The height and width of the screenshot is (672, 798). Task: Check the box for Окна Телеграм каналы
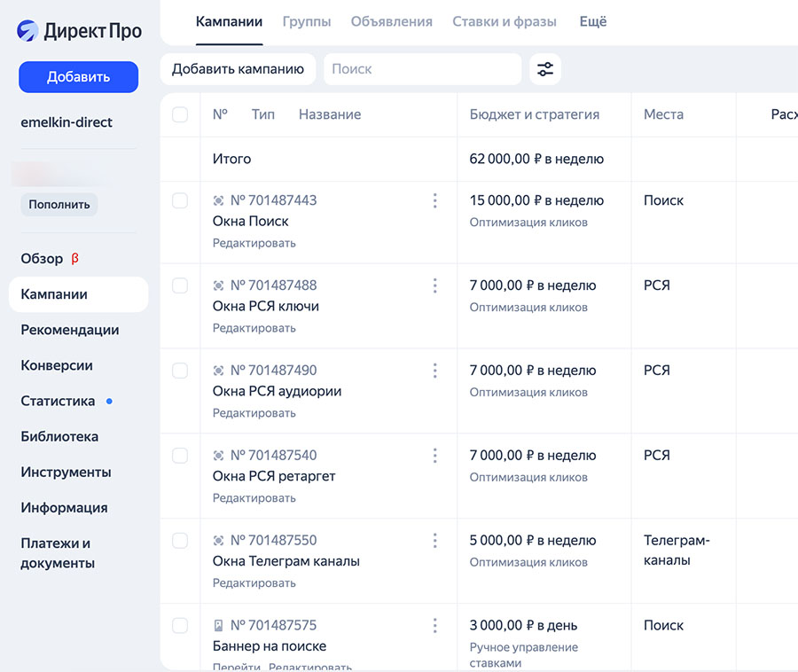180,541
